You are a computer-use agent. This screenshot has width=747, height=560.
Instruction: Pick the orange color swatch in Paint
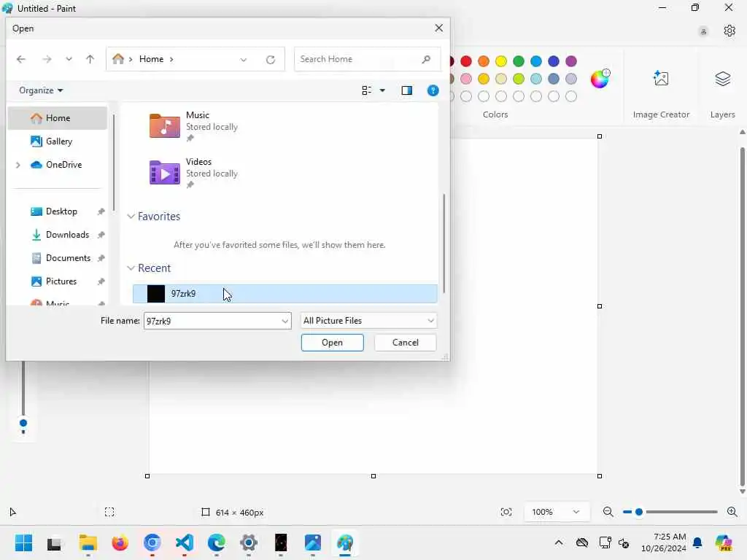[x=484, y=61]
